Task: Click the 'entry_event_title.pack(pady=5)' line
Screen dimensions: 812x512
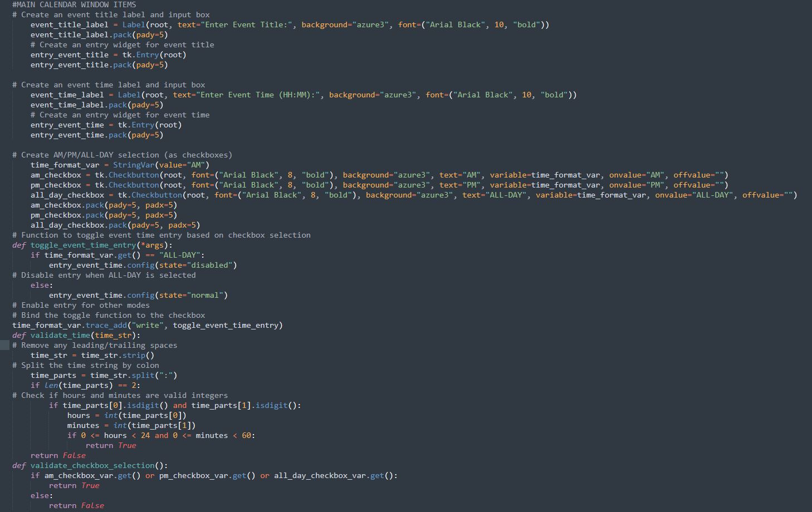Action: (x=99, y=65)
